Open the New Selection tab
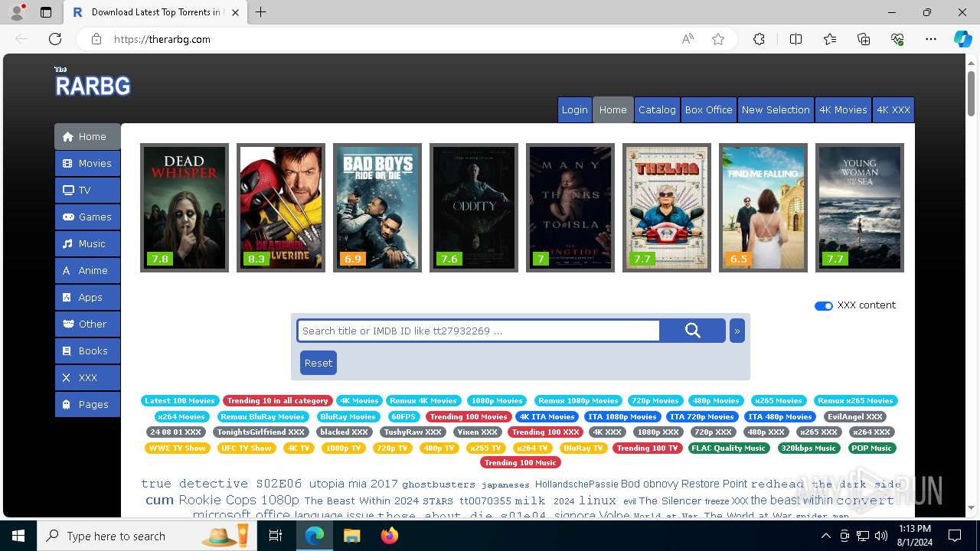 tap(776, 109)
